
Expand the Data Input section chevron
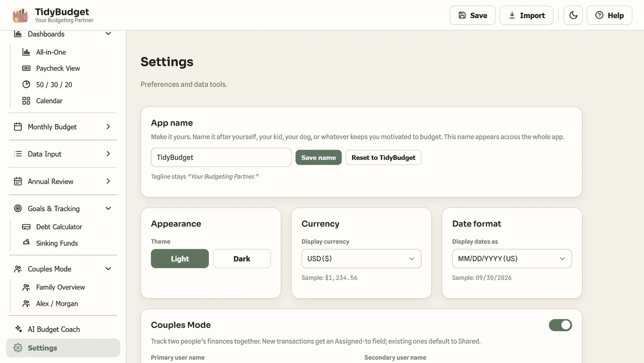(108, 154)
